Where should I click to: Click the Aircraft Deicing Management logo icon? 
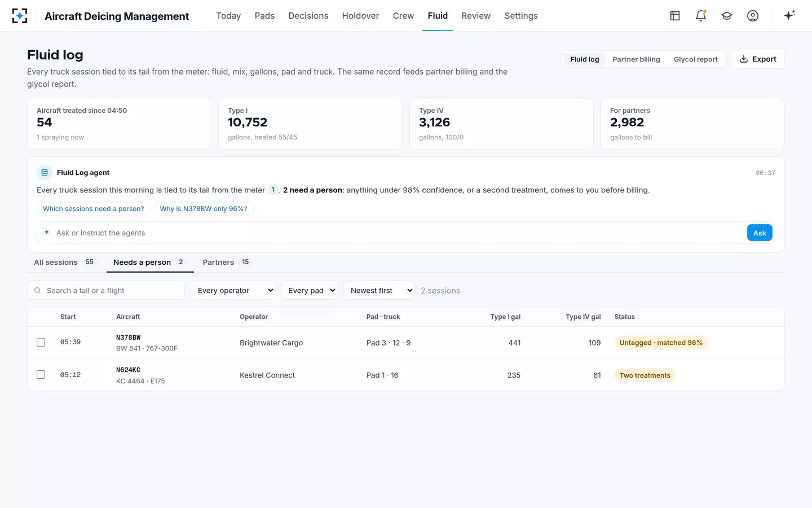click(x=20, y=16)
